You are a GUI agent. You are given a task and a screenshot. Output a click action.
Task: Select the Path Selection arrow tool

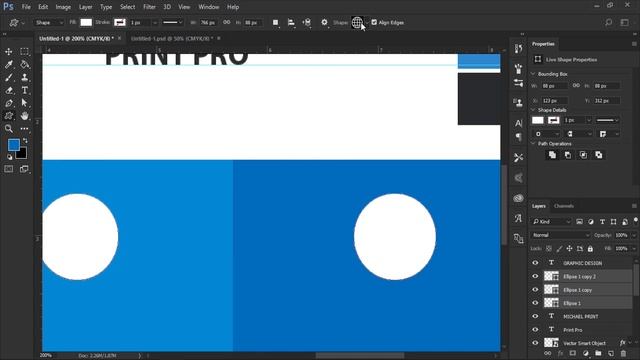[24, 103]
